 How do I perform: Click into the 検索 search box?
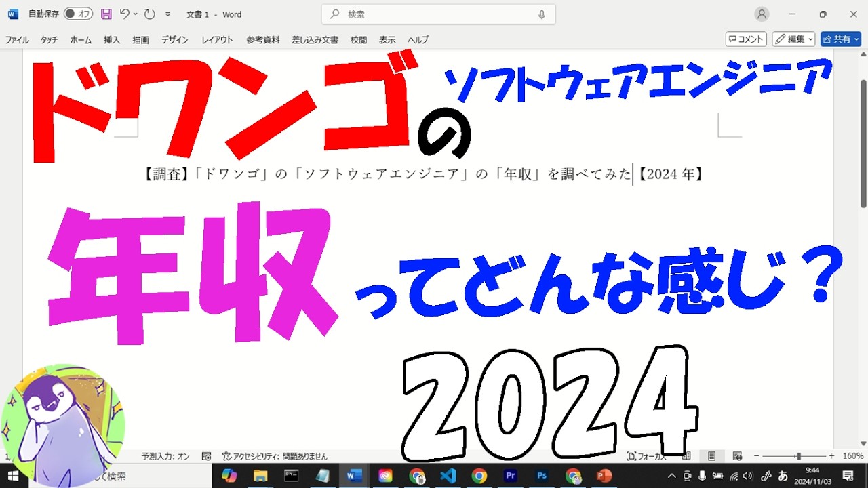point(438,14)
